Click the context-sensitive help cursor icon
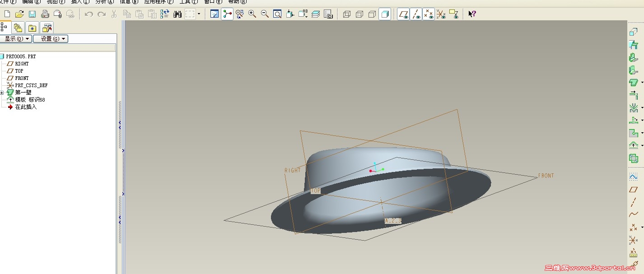The width and height of the screenshot is (644, 274). coord(472,14)
